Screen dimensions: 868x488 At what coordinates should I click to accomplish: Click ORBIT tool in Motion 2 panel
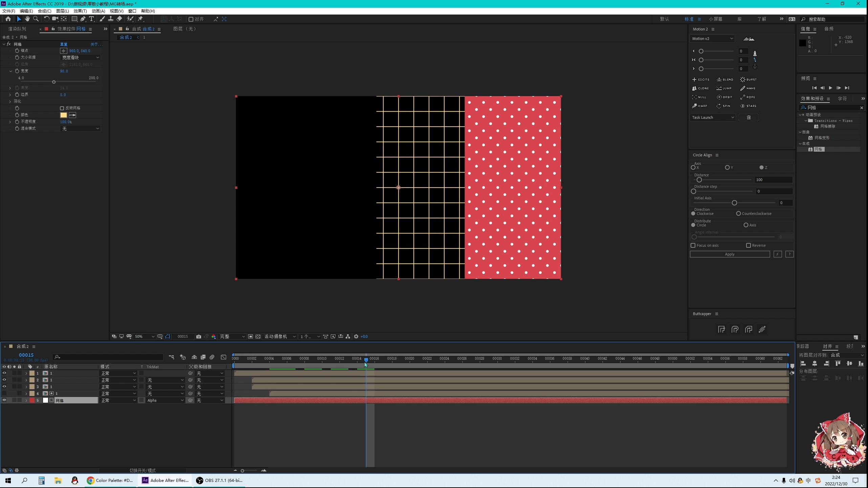point(724,97)
